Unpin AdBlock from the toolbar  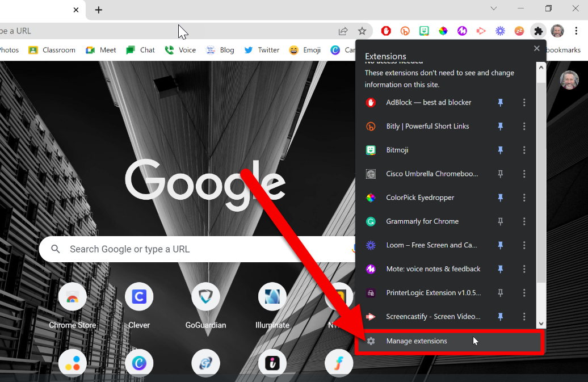pos(500,102)
